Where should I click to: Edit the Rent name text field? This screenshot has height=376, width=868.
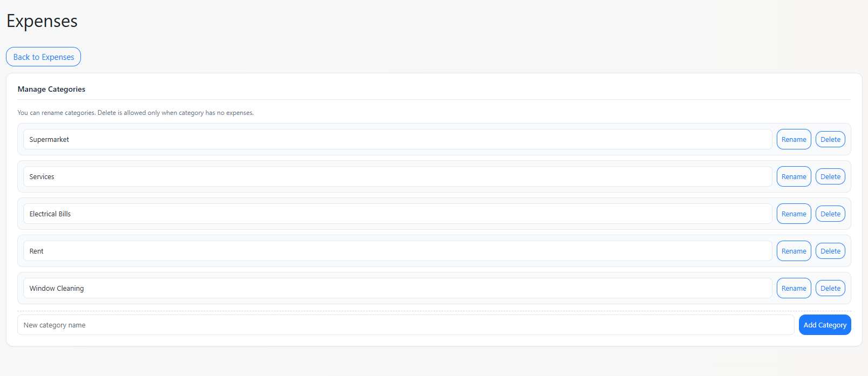click(x=397, y=251)
